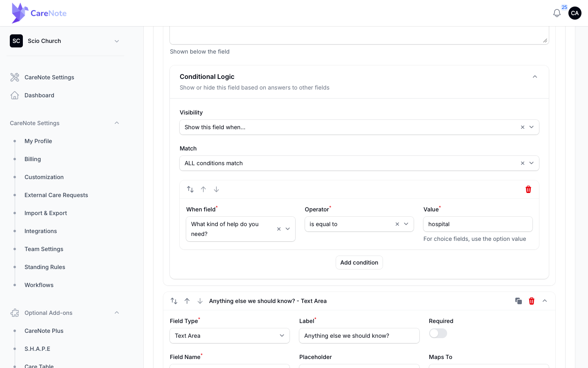Open the Integrations page
This screenshot has width=588, height=368.
(x=41, y=231)
